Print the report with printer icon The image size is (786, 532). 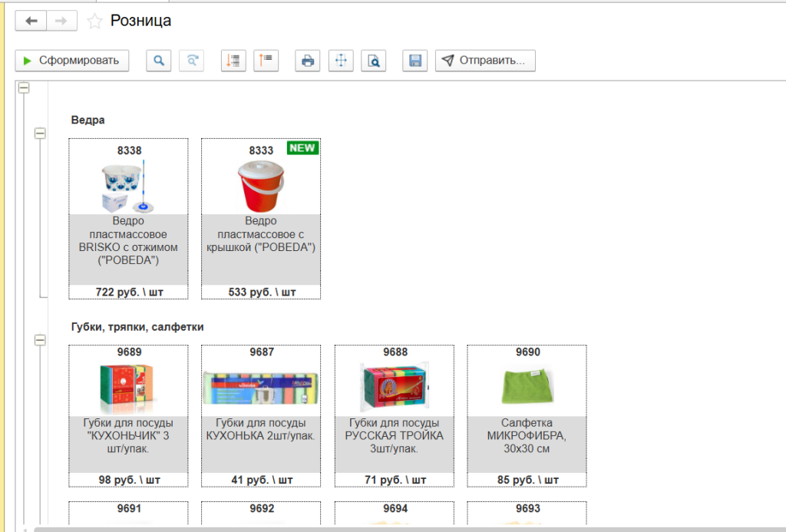point(308,61)
